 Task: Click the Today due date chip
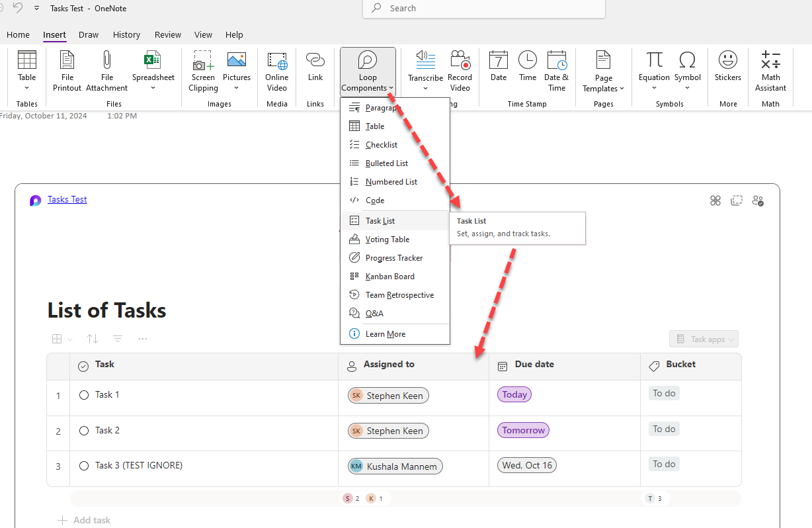tap(514, 394)
